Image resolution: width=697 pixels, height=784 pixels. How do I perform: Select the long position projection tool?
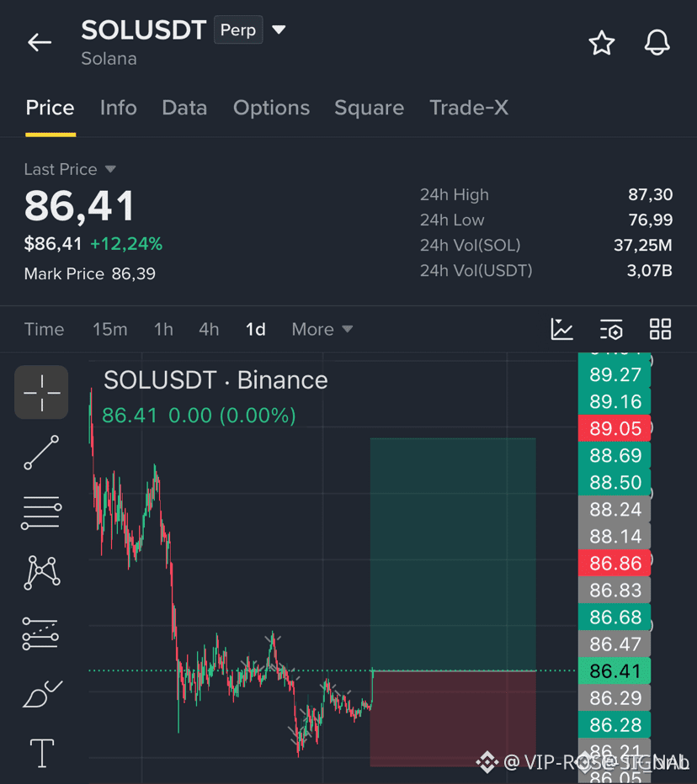[x=40, y=633]
